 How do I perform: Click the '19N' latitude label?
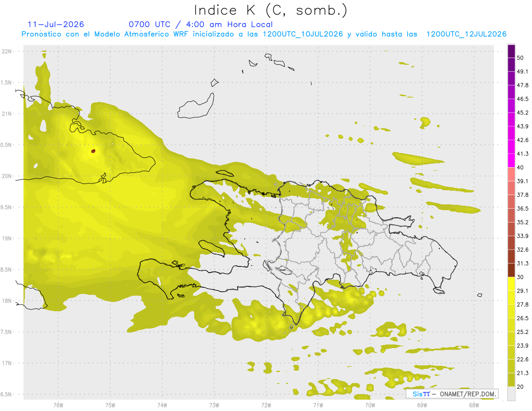pos(8,239)
